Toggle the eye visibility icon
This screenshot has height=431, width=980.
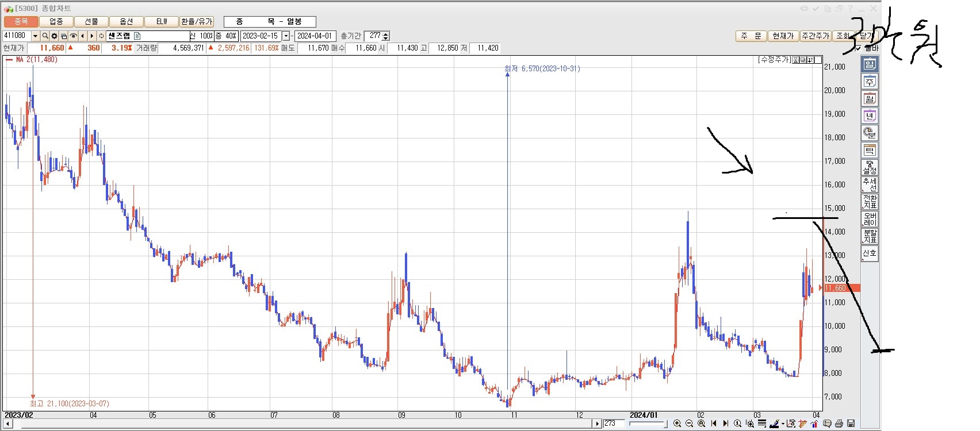click(x=73, y=36)
